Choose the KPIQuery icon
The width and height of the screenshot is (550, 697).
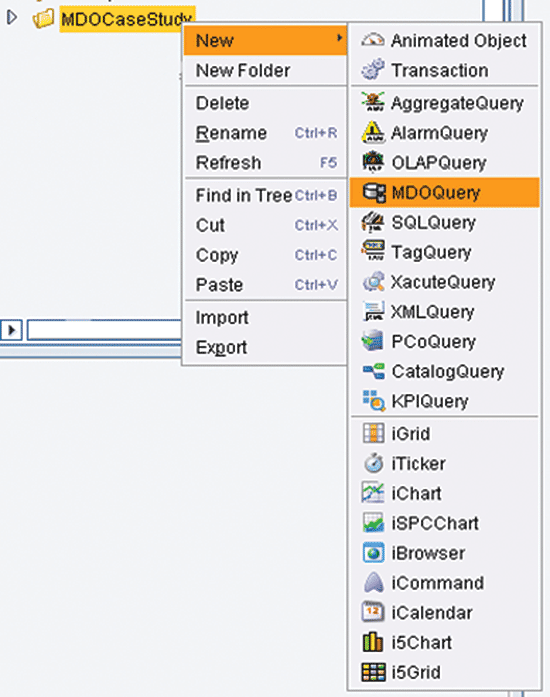click(373, 401)
